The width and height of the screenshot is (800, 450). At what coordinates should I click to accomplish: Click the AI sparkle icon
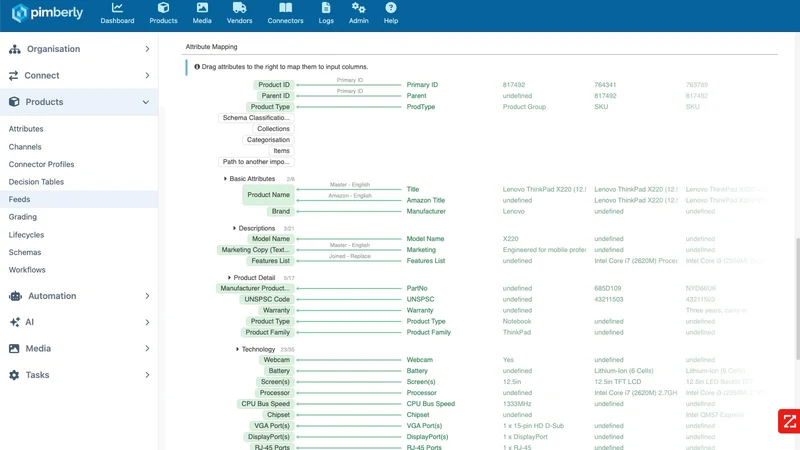click(x=14, y=322)
